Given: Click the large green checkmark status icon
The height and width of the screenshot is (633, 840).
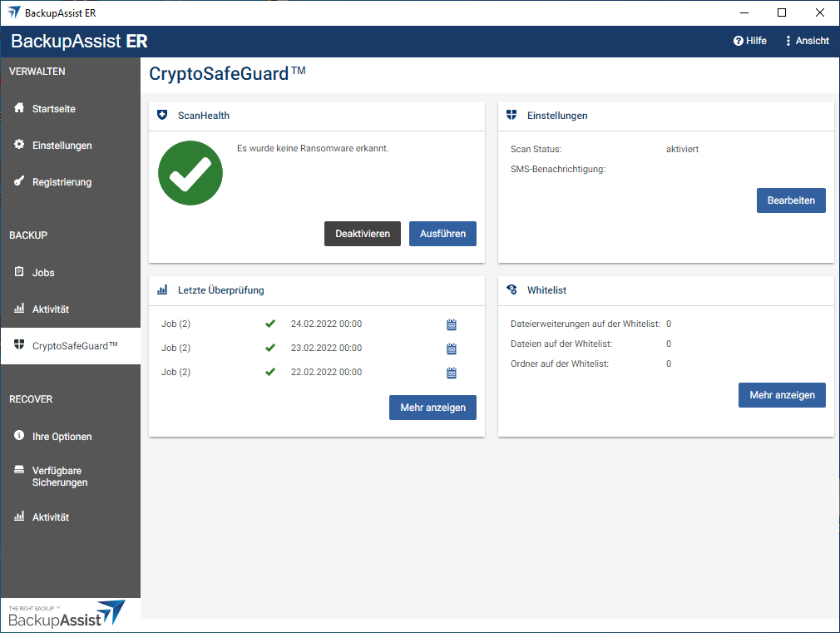Looking at the screenshot, I should [x=190, y=172].
